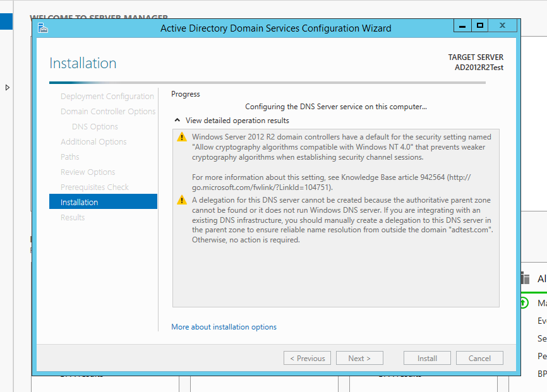Click the delegation warning icon
Screen dimensions: 547x392
[x=182, y=200]
